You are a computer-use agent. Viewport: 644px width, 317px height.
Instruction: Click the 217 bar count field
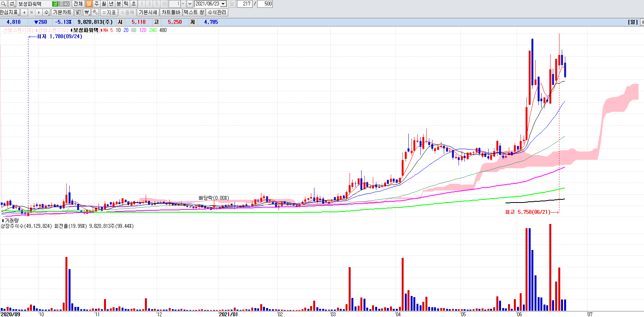click(x=244, y=4)
